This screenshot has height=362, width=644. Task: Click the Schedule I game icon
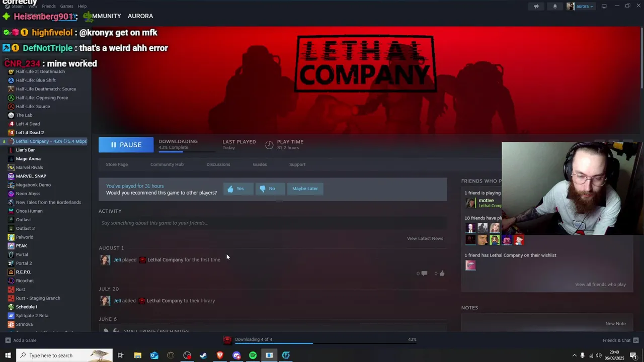[x=11, y=307]
